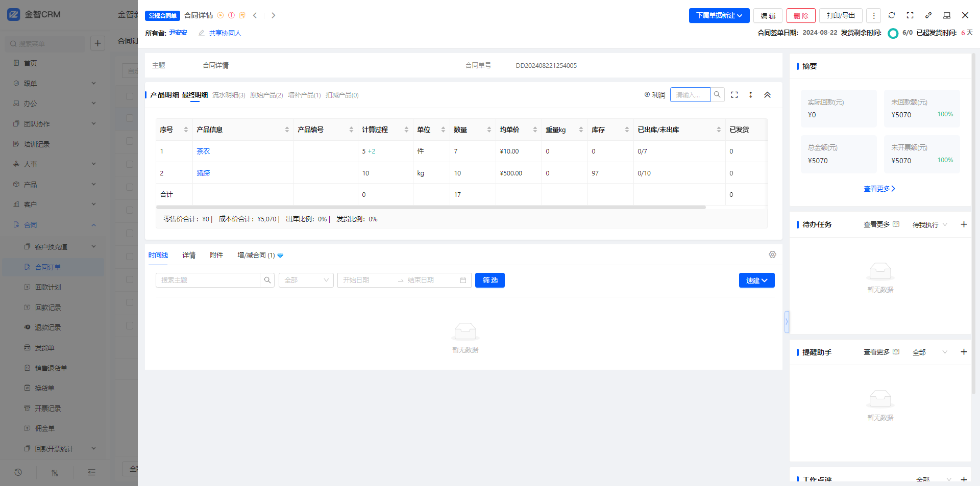Click the more options vertical dots button
The height and width of the screenshot is (486, 980).
(873, 16)
